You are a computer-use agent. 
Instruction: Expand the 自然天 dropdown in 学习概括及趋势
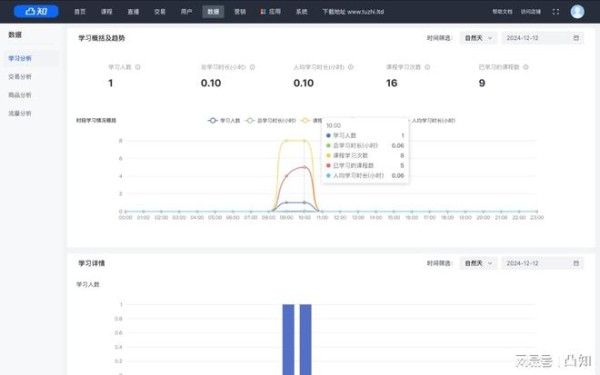(x=478, y=38)
